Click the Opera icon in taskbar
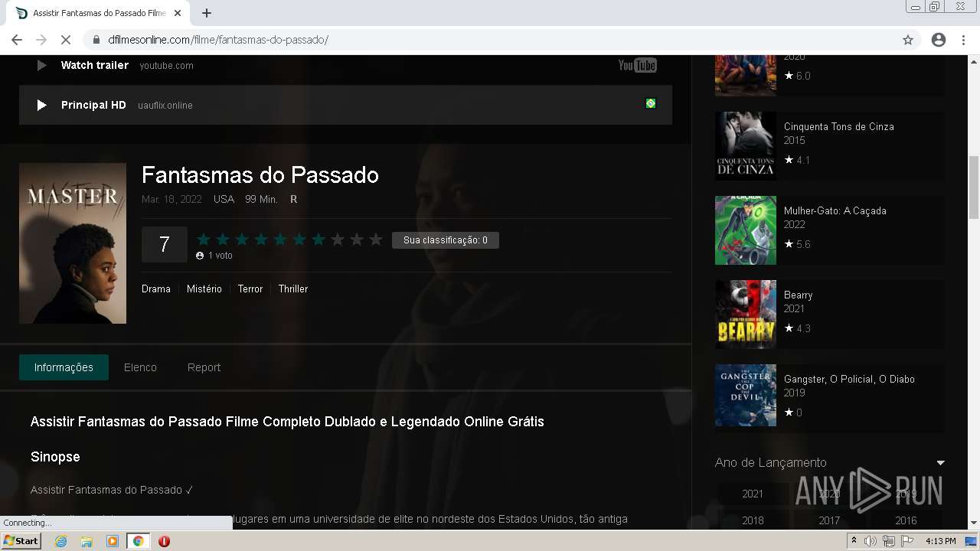Image resolution: width=980 pixels, height=551 pixels. pyautogui.click(x=164, y=541)
